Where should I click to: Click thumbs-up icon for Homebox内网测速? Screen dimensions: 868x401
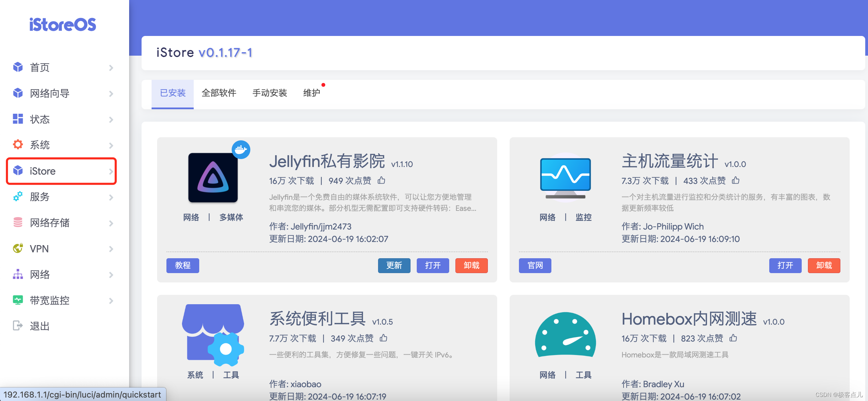click(x=733, y=338)
